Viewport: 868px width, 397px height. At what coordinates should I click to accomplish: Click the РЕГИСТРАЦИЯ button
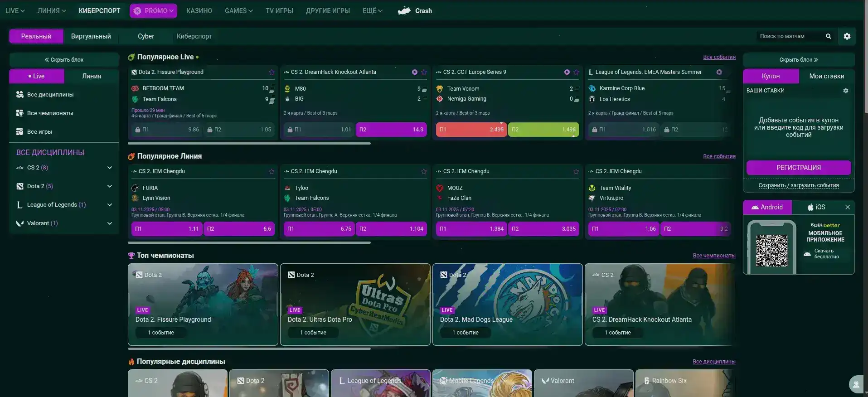(x=798, y=168)
